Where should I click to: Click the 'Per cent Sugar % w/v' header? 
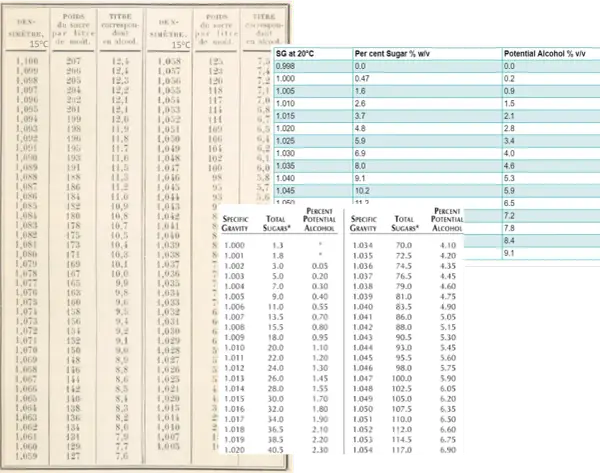pyautogui.click(x=392, y=54)
